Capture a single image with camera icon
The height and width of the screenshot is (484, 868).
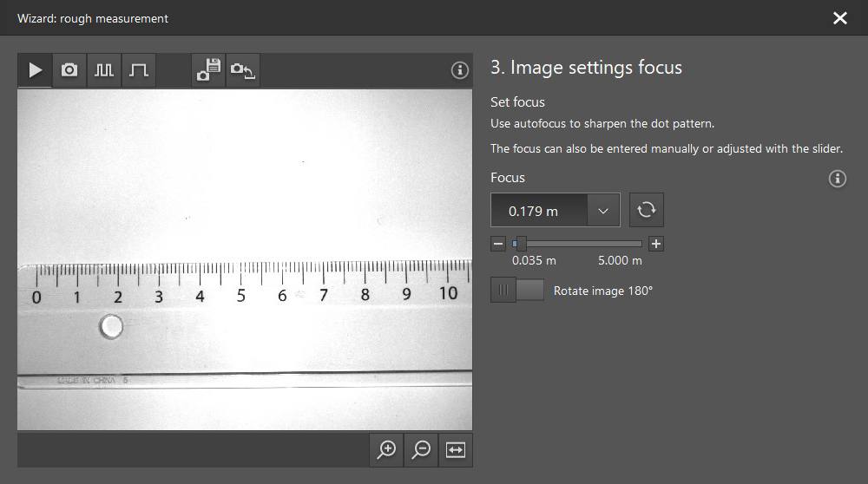69,70
